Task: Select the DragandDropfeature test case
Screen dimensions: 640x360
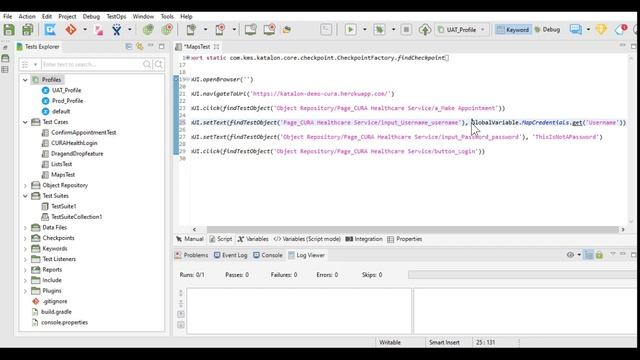Action: [77, 153]
